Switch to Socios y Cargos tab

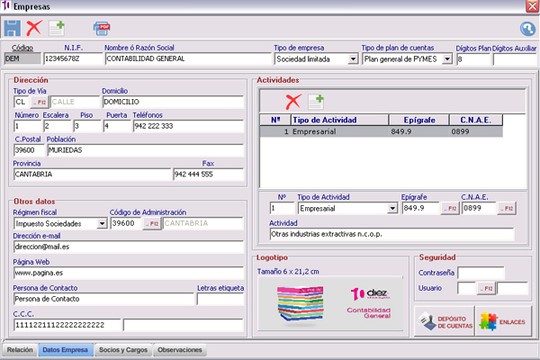pyautogui.click(x=123, y=350)
